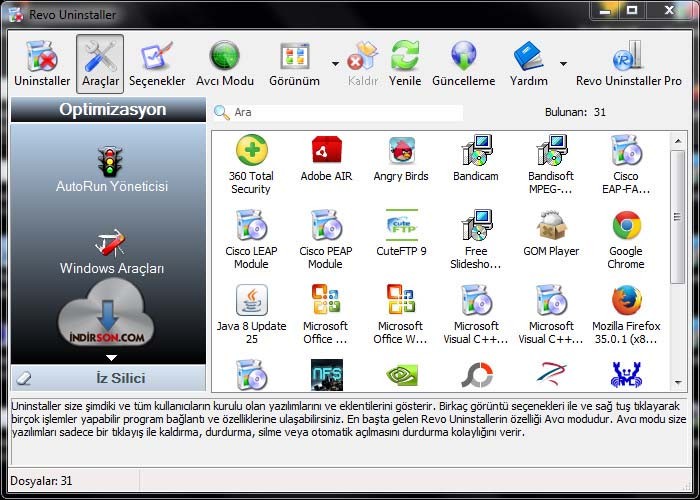Viewport: 700px width, 500px height.
Task: Open Windows Araçları knife icon
Action: point(110,243)
